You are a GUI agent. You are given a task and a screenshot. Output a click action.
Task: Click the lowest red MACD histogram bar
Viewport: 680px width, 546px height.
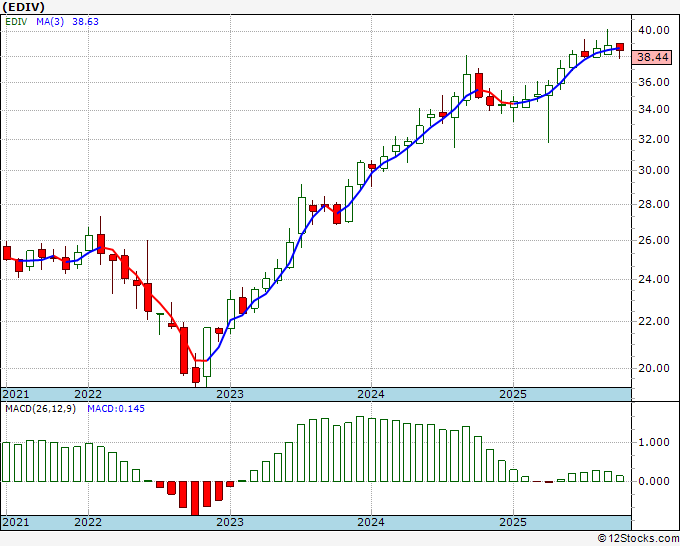pyautogui.click(x=195, y=498)
